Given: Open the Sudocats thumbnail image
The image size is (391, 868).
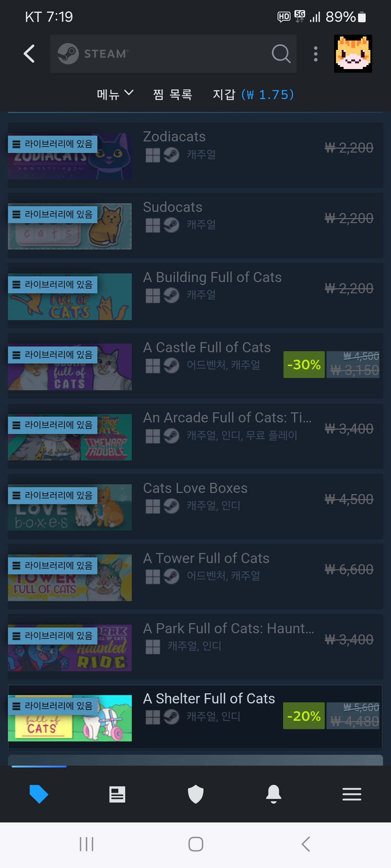Looking at the screenshot, I should 70,226.
